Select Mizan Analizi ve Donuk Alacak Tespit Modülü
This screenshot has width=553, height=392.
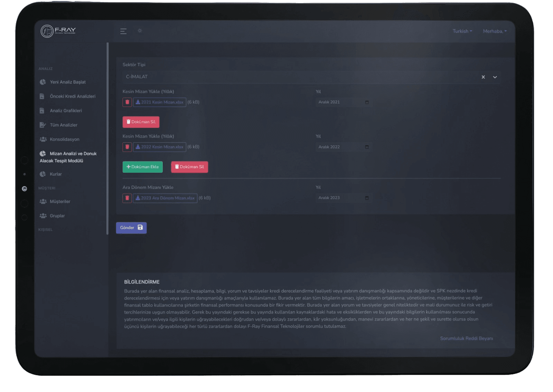point(68,157)
